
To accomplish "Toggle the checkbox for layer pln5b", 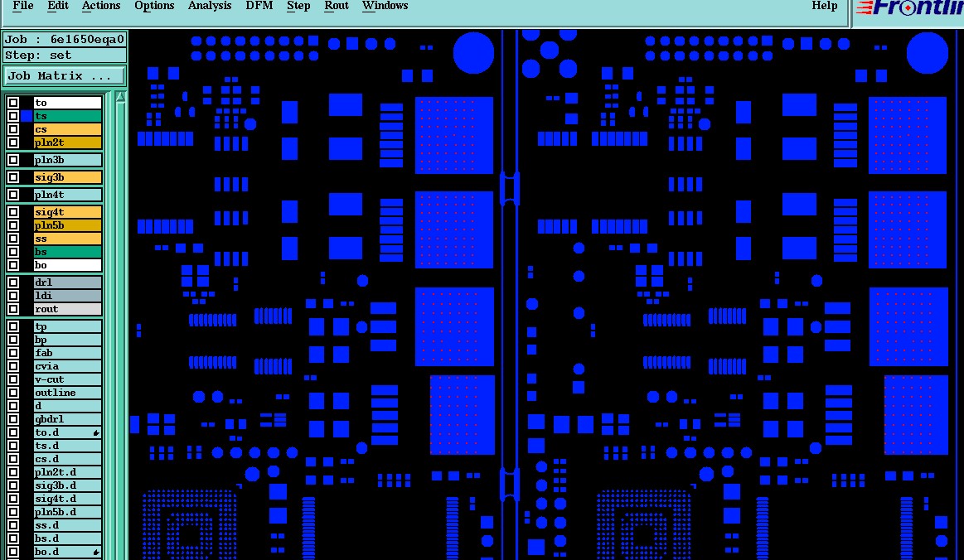I will pyautogui.click(x=13, y=225).
